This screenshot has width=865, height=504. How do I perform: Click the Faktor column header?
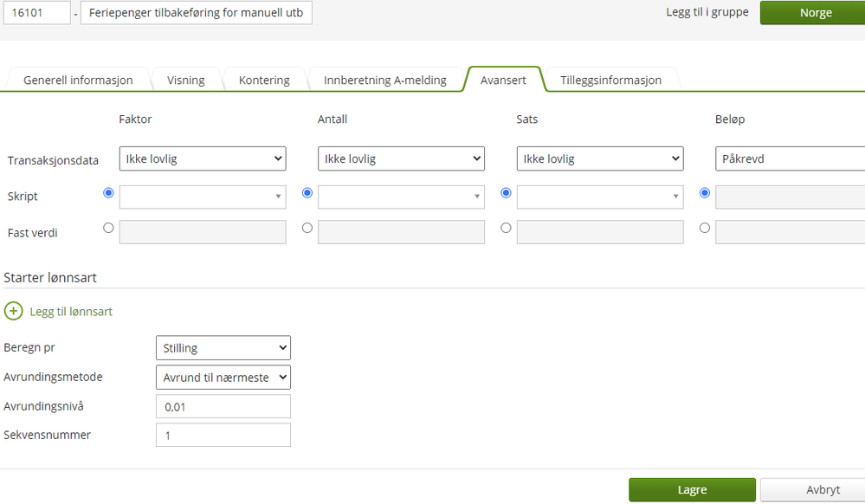[x=135, y=120]
